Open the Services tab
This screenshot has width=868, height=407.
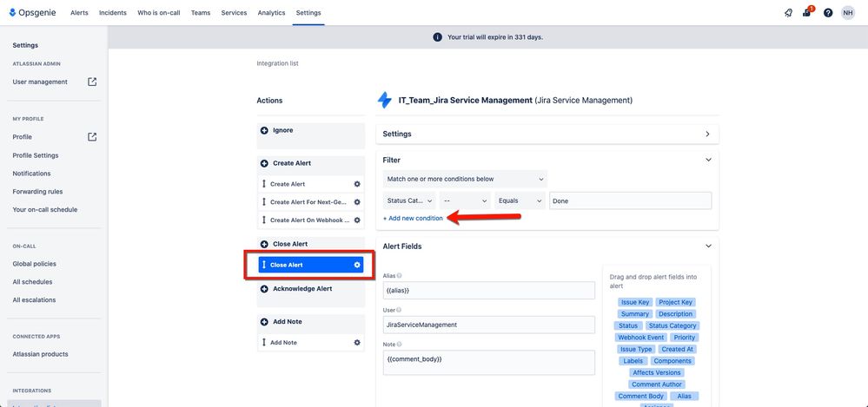[235, 13]
